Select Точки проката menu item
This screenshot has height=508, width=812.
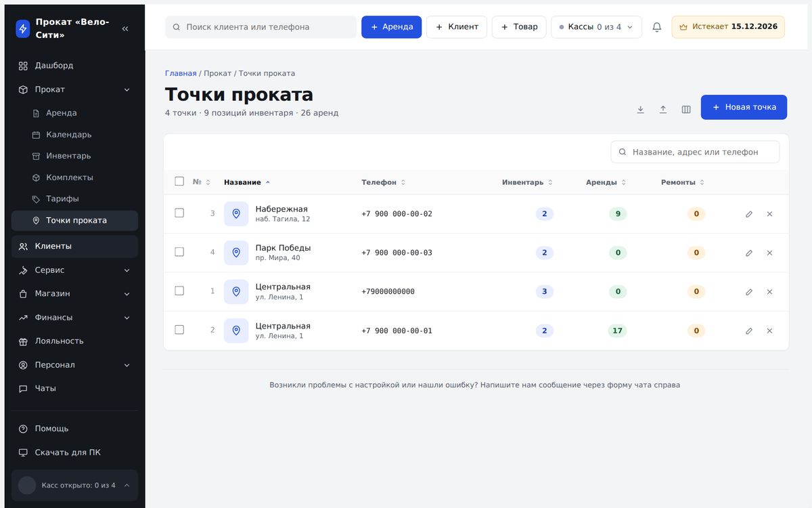[x=74, y=221]
